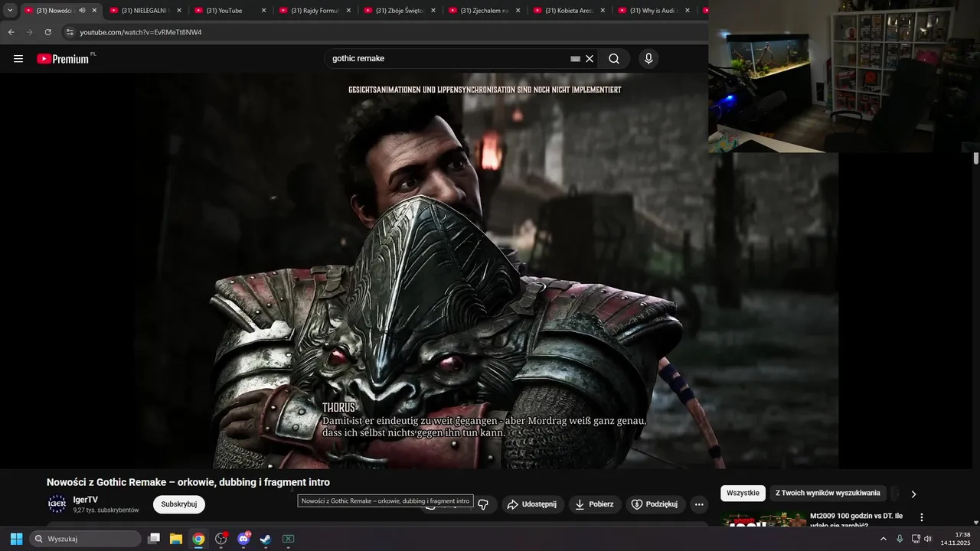980x551 pixels.
Task: Open options menu for Mt2009 video
Action: tap(922, 517)
